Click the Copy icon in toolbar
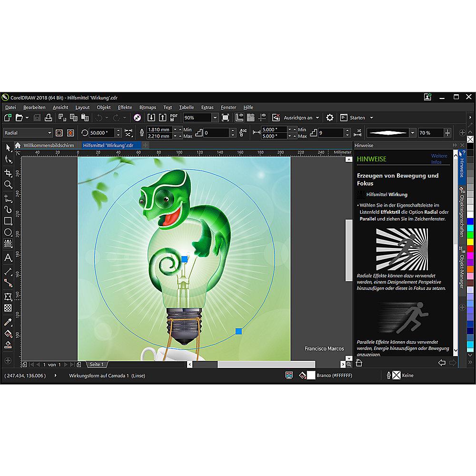 73,118
